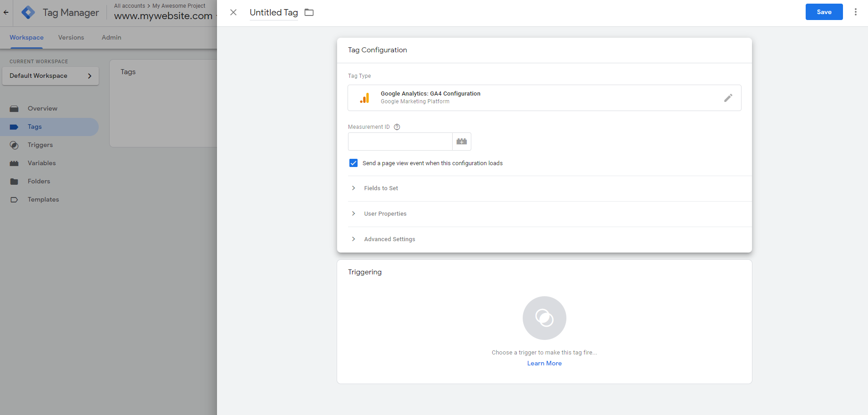This screenshot has height=415, width=868.
Task: Click the back arrow in top-left corner
Action: pos(6,12)
